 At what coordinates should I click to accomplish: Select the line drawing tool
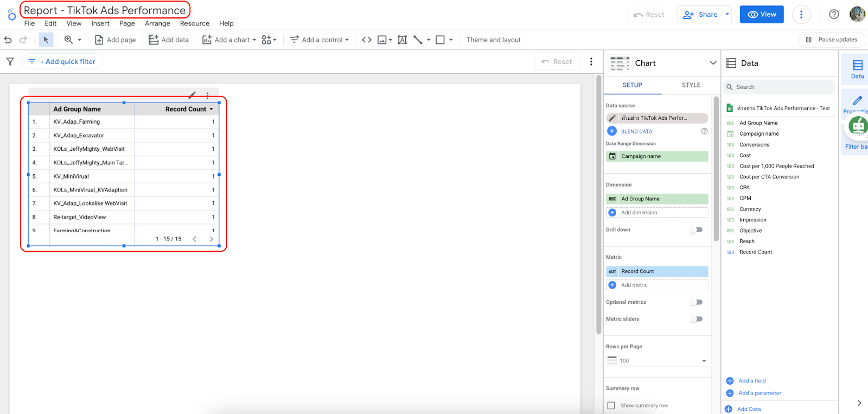(418, 40)
